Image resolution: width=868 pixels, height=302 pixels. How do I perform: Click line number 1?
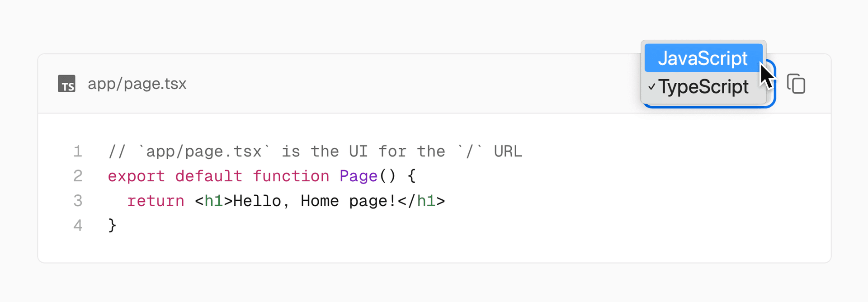tap(78, 151)
